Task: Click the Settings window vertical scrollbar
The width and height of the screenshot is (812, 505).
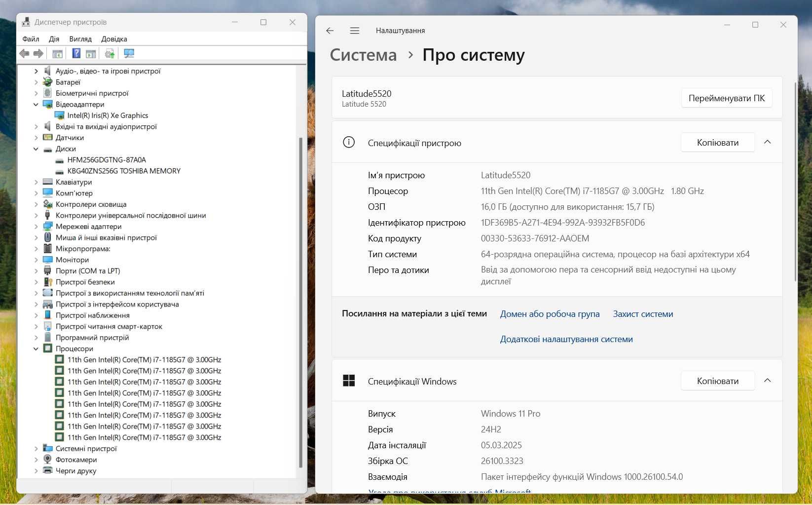Action: (794, 182)
